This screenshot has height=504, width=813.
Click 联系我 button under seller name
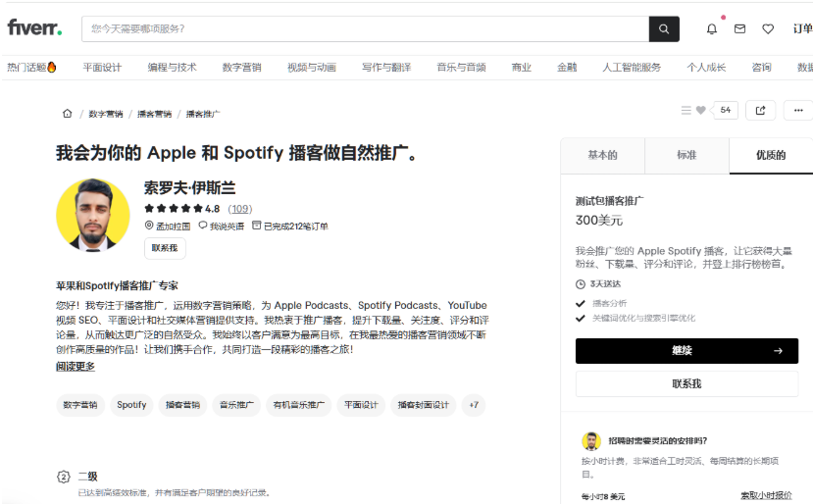tap(165, 248)
